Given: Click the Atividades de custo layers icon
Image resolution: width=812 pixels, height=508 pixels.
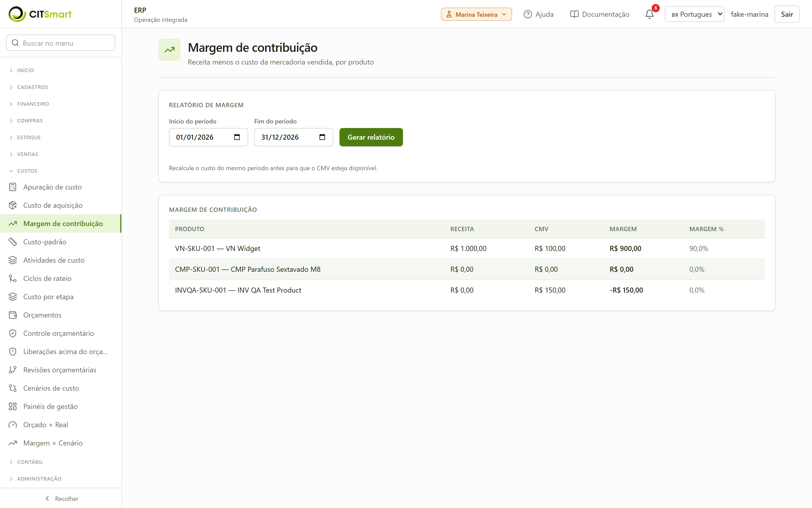Looking at the screenshot, I should (x=13, y=260).
